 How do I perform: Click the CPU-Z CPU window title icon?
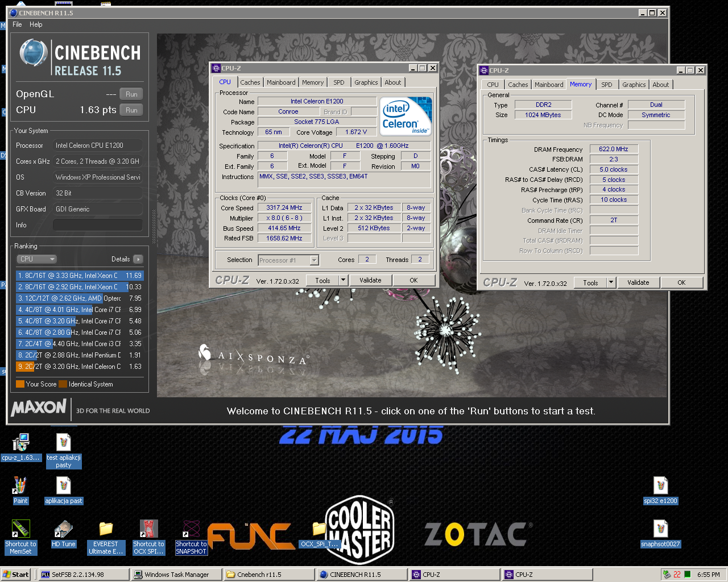coord(216,68)
